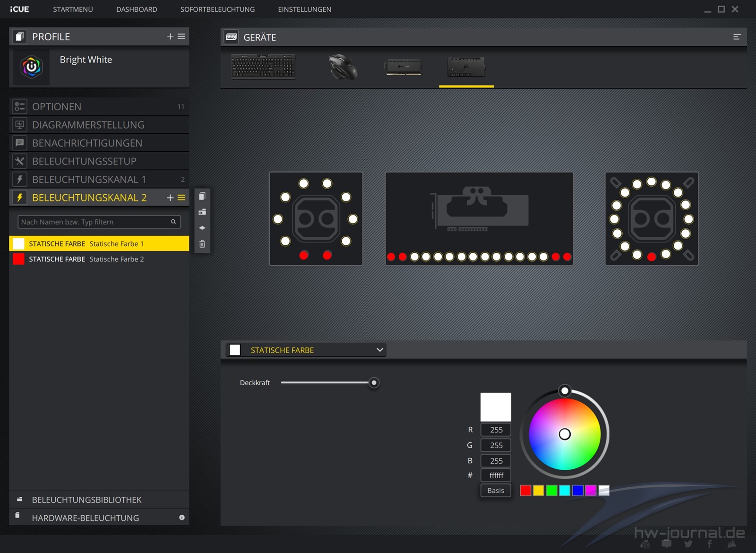Select the mouse device thumbnail
Screen dimensions: 756x553
tap(343, 67)
